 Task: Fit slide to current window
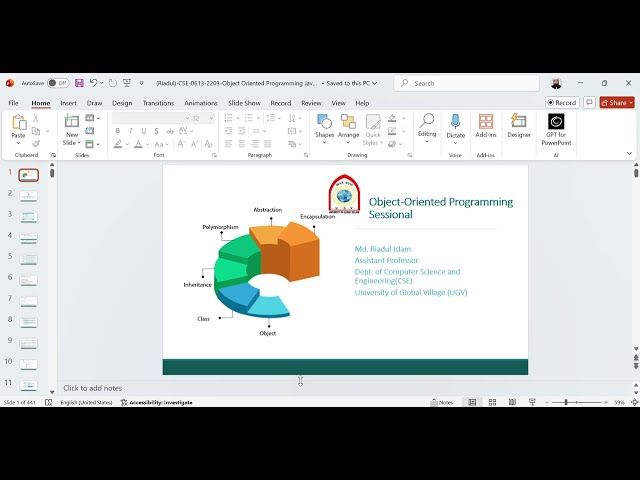click(x=635, y=402)
